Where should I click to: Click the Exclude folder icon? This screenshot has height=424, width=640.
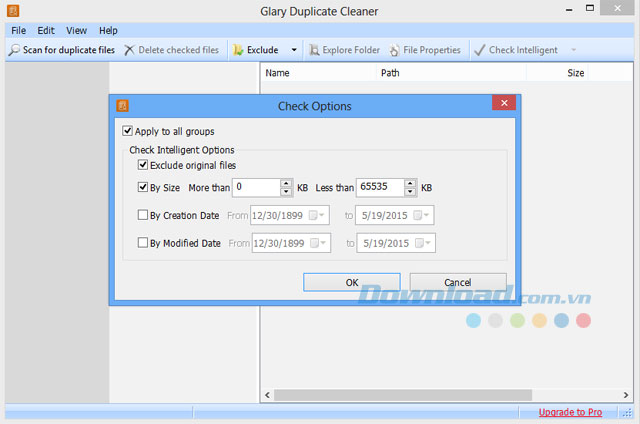(x=238, y=50)
